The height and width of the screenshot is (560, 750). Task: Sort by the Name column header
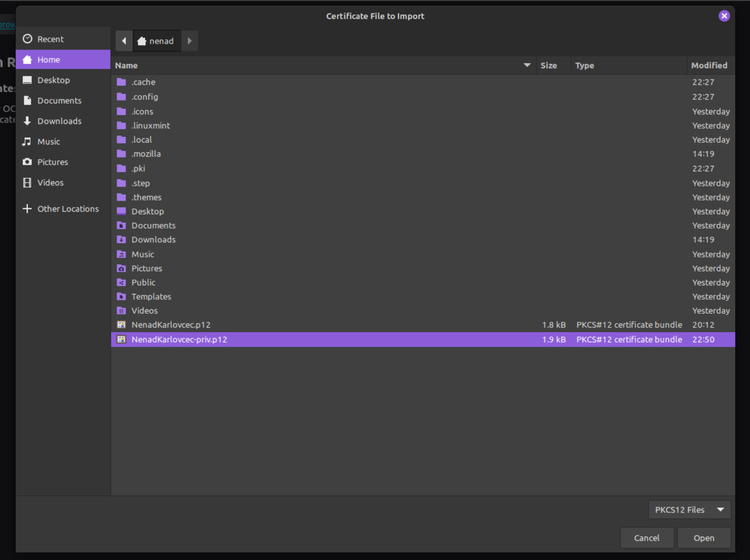click(323, 65)
